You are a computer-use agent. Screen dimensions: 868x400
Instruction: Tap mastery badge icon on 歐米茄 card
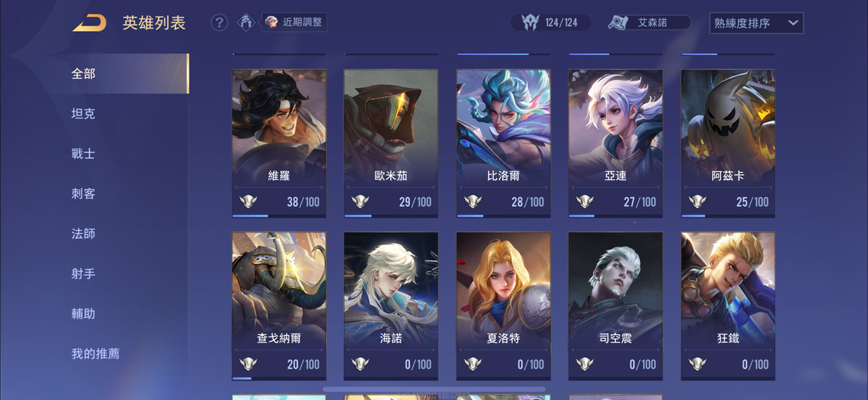coord(360,202)
